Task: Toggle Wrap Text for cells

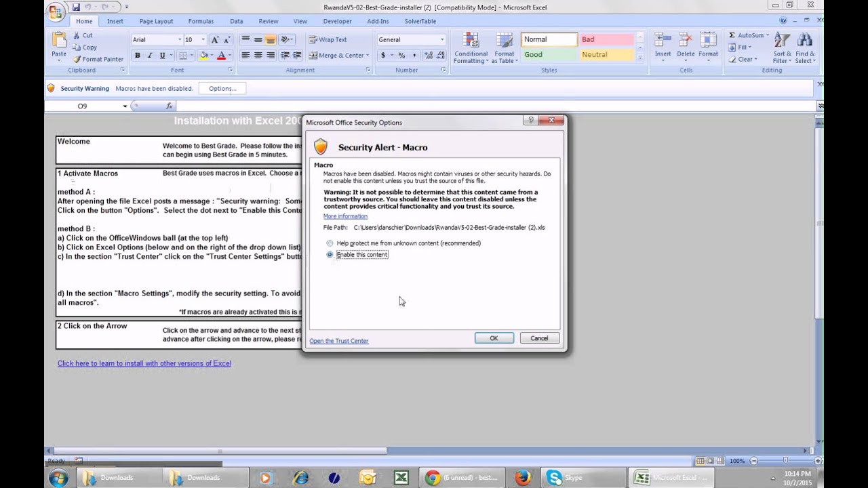Action: pos(328,39)
